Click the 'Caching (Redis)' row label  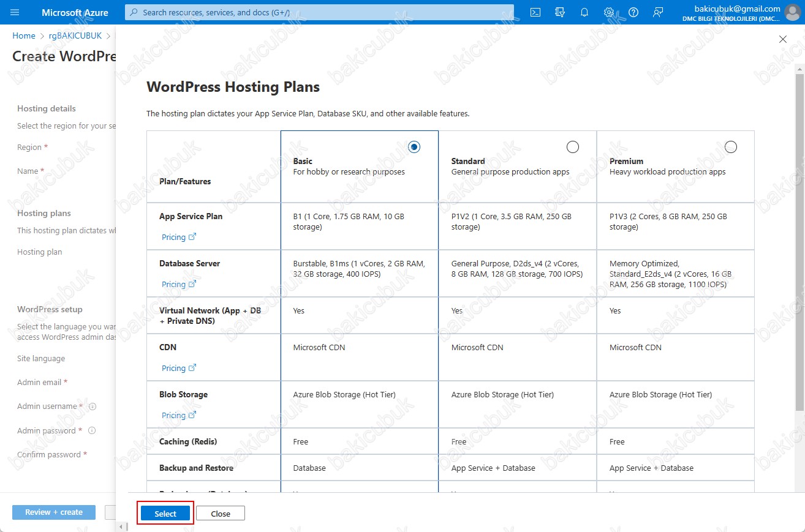pos(188,441)
